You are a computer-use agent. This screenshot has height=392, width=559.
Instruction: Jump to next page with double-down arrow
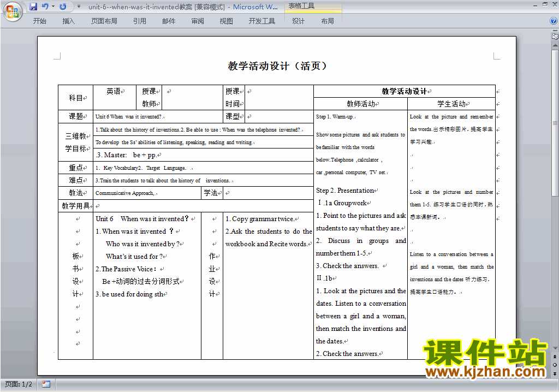tap(555, 374)
